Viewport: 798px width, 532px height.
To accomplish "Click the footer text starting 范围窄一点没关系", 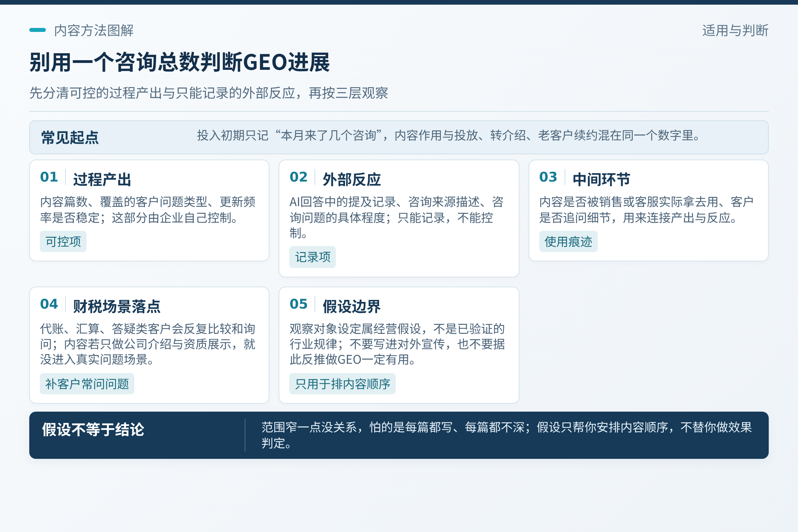I will (x=506, y=435).
